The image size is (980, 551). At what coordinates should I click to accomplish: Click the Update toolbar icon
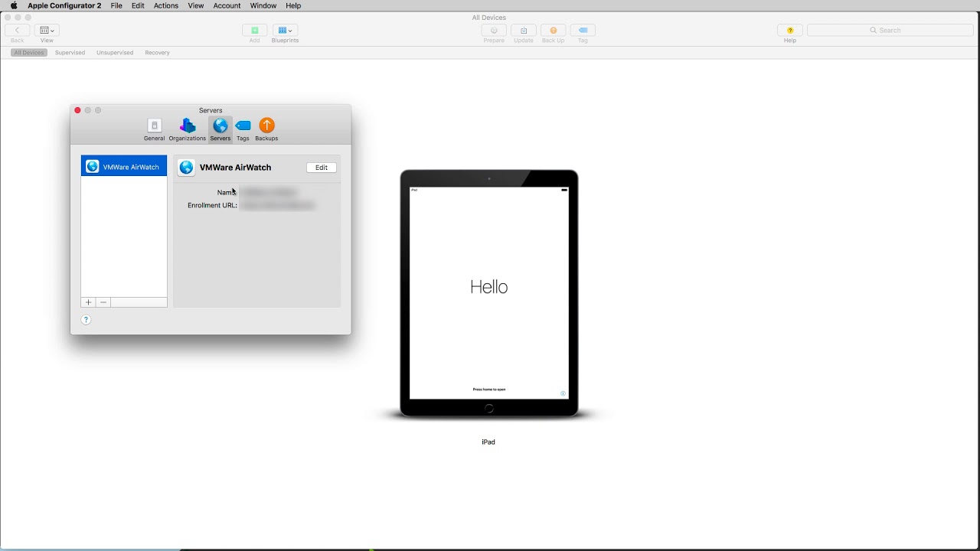coord(524,31)
